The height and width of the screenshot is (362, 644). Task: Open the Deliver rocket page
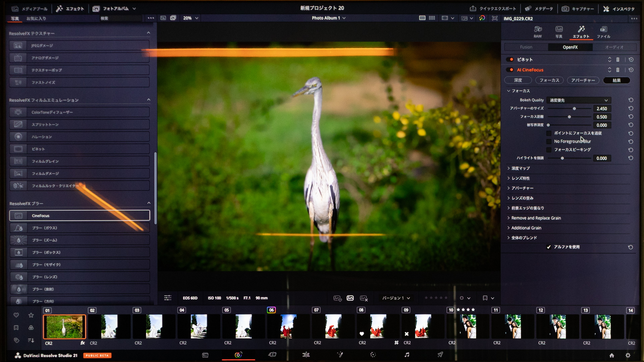click(440, 355)
